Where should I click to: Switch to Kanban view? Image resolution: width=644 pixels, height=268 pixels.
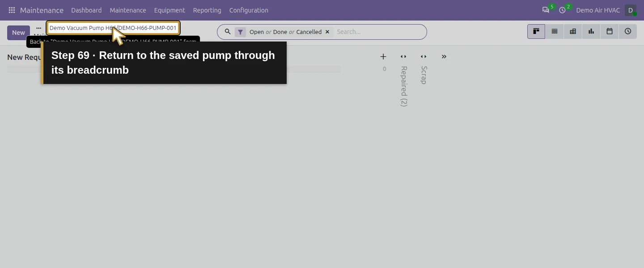pyautogui.click(x=536, y=32)
